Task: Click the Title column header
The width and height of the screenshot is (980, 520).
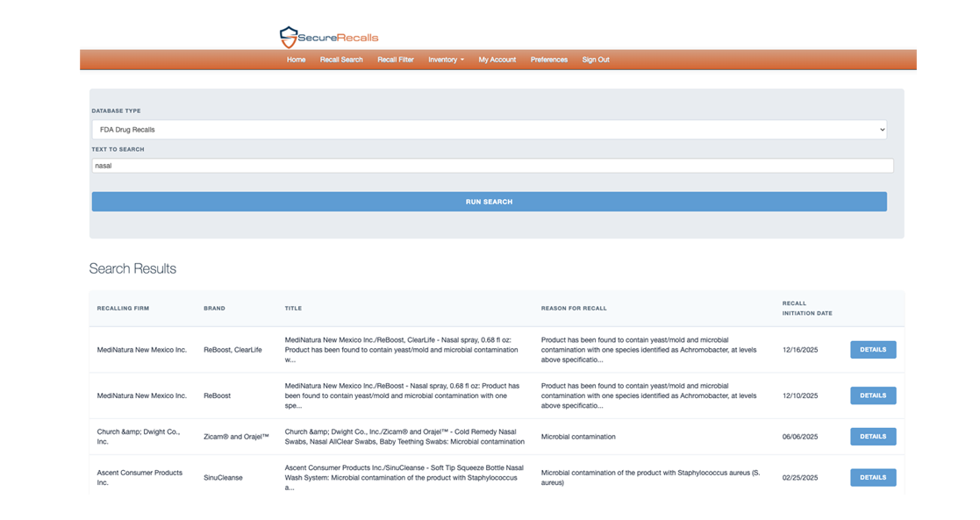Action: tap(293, 309)
